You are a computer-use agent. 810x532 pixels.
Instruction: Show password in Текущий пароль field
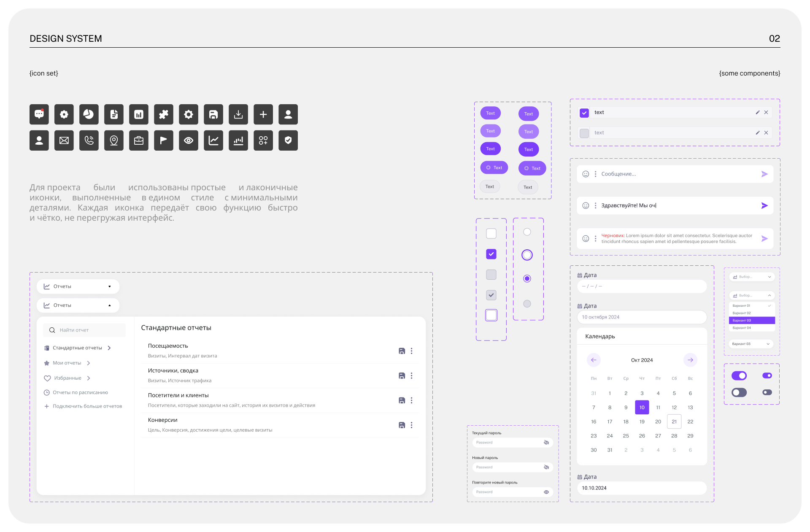click(546, 443)
